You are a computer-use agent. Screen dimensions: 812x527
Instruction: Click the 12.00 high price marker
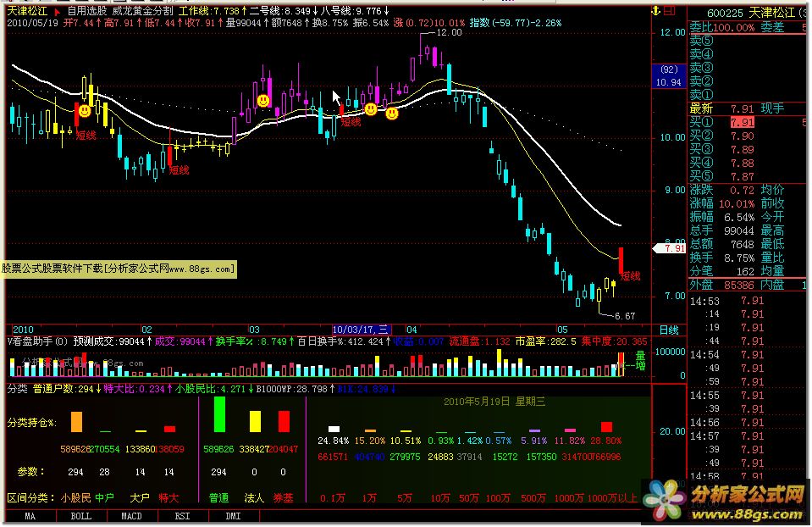coord(449,33)
